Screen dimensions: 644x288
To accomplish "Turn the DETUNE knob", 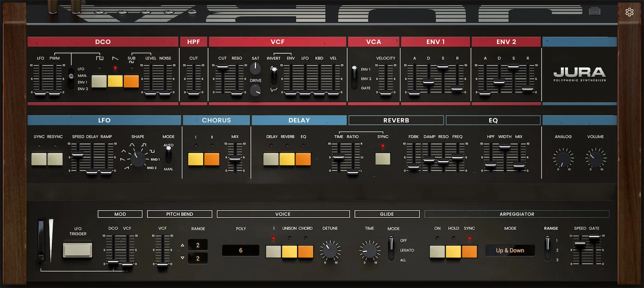I will click(330, 251).
